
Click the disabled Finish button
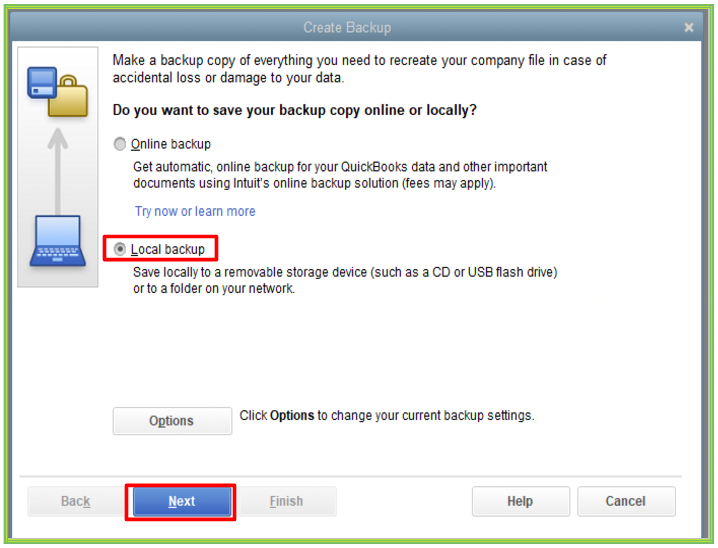[x=286, y=501]
